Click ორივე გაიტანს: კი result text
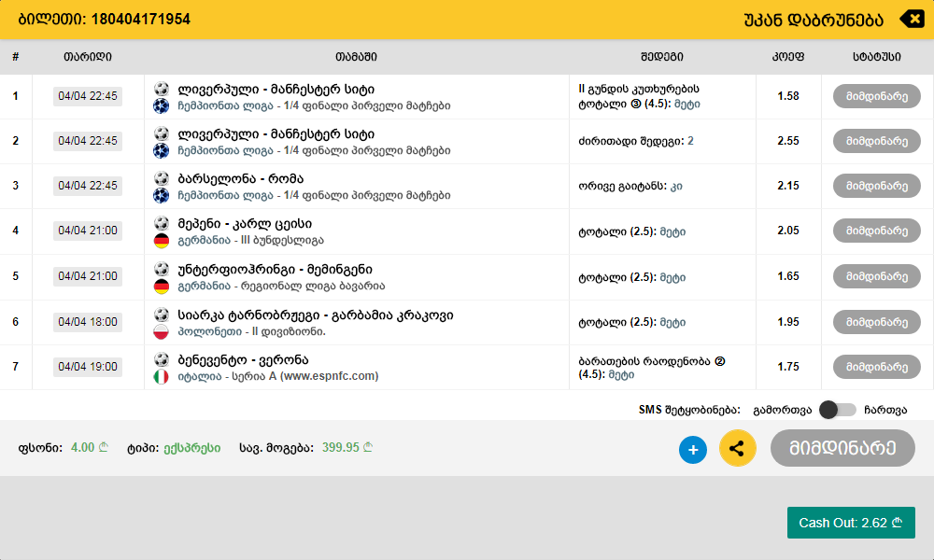The width and height of the screenshot is (934, 560). tap(630, 187)
